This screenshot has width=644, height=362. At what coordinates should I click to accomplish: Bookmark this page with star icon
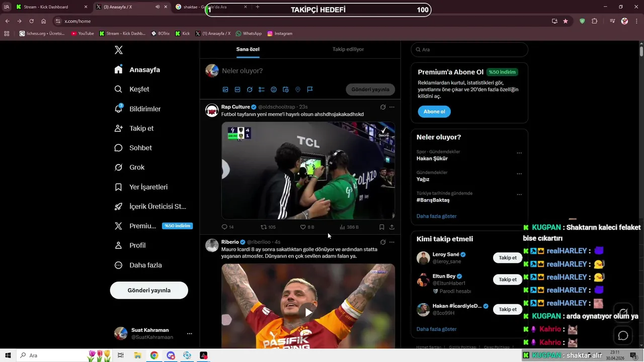pos(566,21)
